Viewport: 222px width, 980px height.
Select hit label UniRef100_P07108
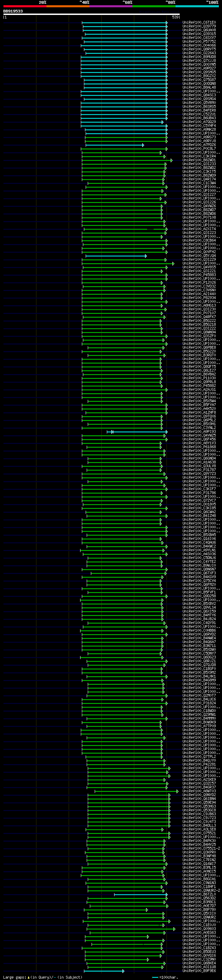[199, 217]
